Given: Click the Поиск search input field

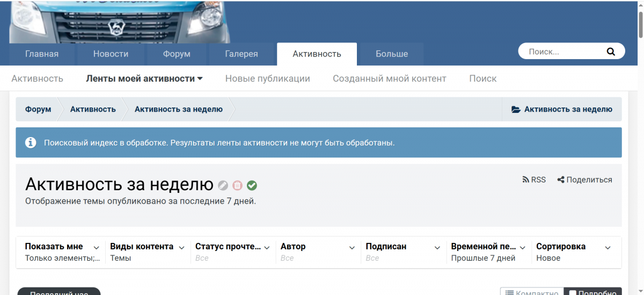Looking at the screenshot, I should click(563, 52).
